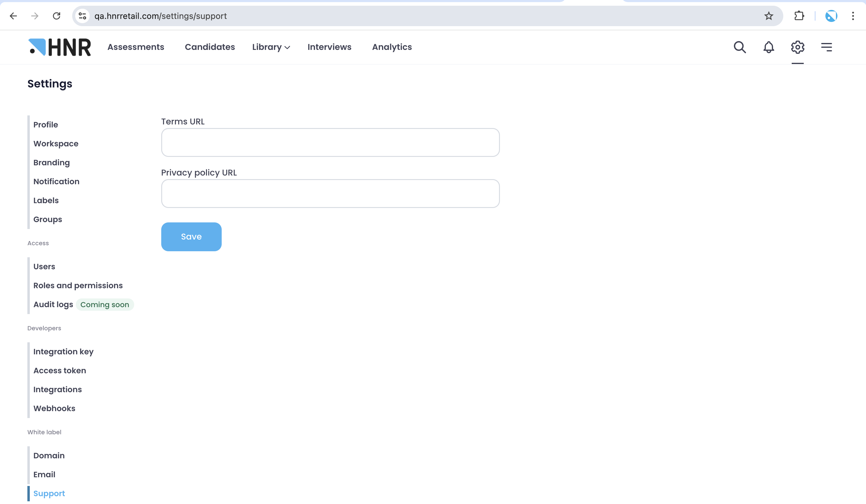Open the search icon in header
Viewport: 866px width, 504px height.
pyautogui.click(x=740, y=47)
